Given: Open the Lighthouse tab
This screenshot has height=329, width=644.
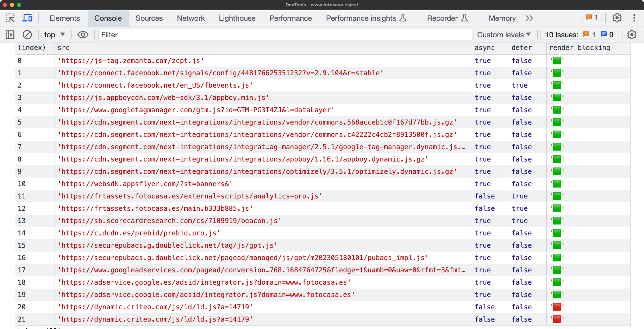Looking at the screenshot, I should point(237,18).
